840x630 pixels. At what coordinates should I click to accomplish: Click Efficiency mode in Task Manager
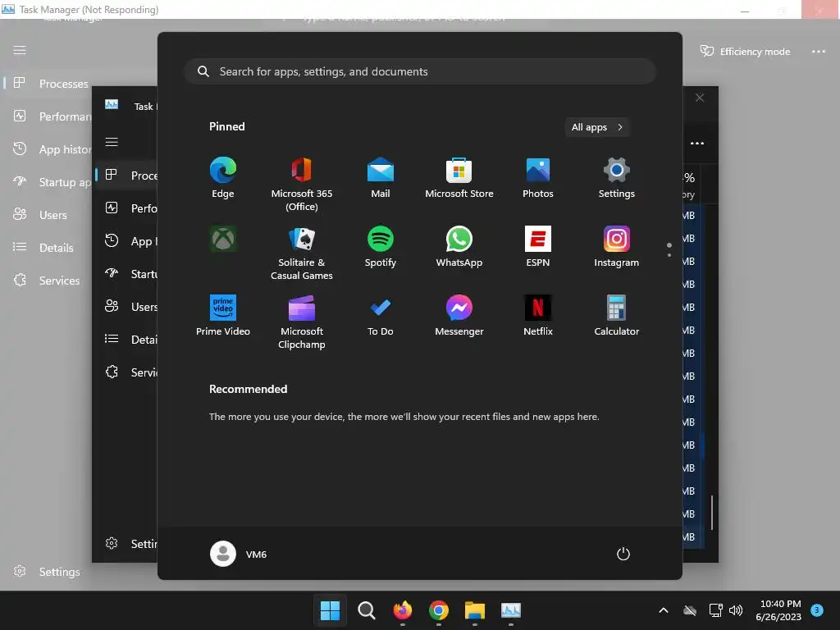pos(745,52)
